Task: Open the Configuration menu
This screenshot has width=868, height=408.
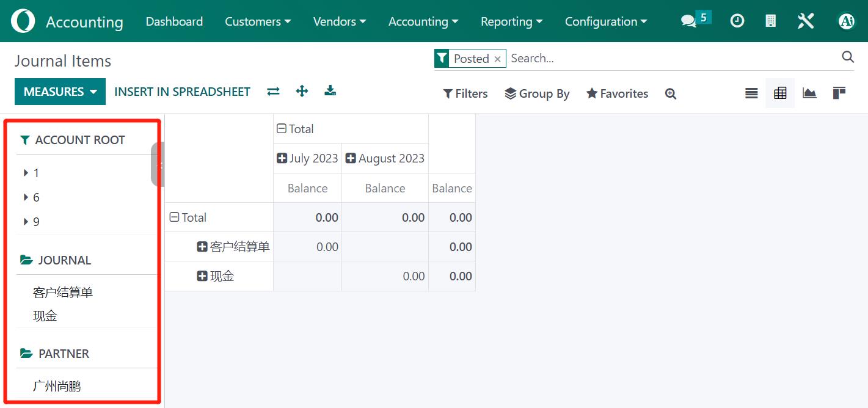Action: [x=605, y=21]
